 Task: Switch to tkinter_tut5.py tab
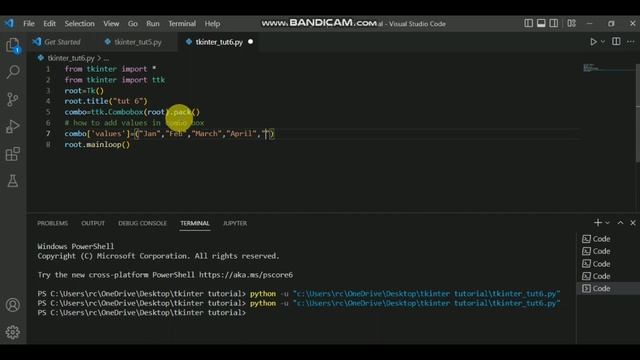coord(138,42)
